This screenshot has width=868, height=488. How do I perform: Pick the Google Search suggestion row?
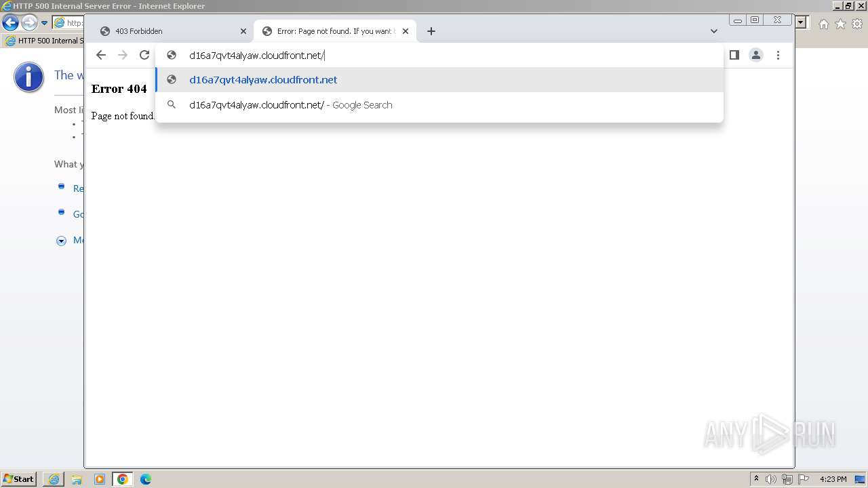pyautogui.click(x=439, y=105)
